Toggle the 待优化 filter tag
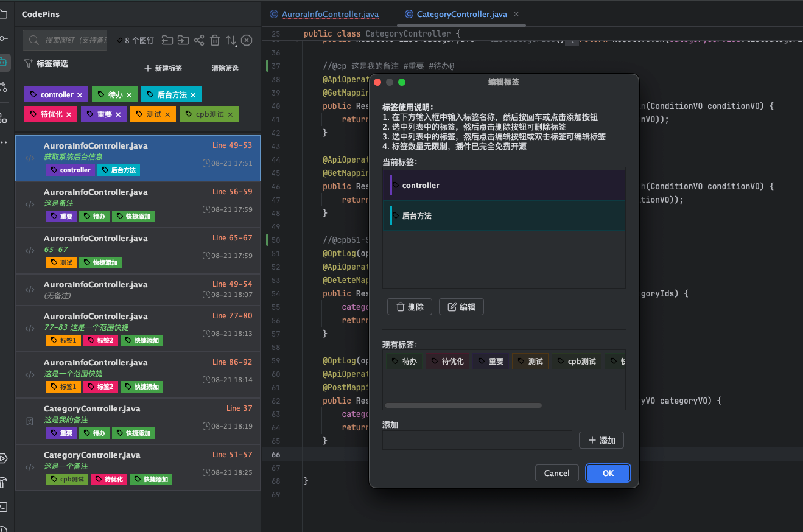 [51, 114]
